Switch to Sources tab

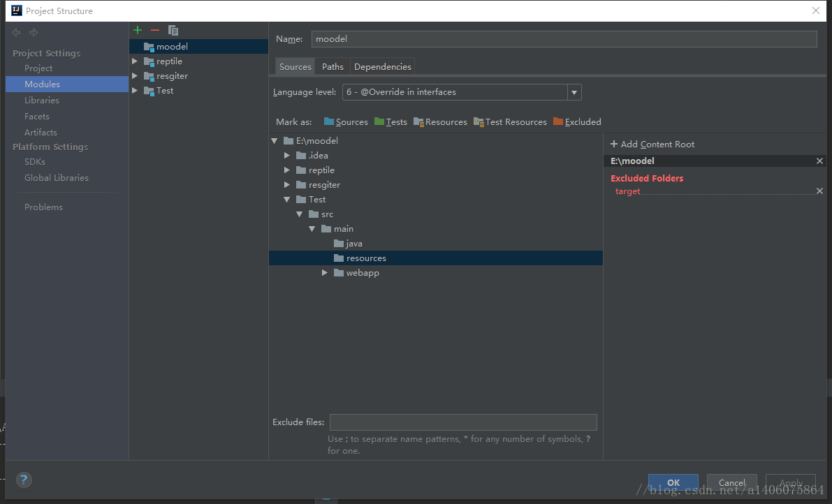[295, 67]
